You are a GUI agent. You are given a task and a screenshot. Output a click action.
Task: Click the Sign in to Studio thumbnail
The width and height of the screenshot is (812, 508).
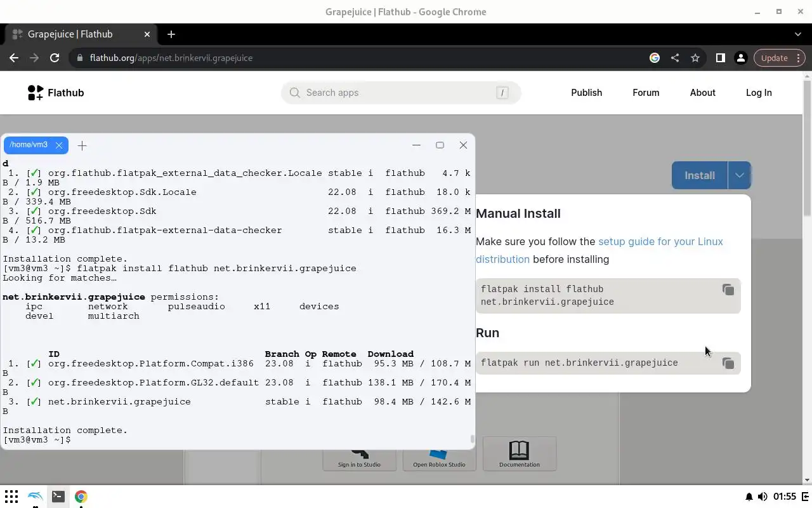pyautogui.click(x=359, y=460)
